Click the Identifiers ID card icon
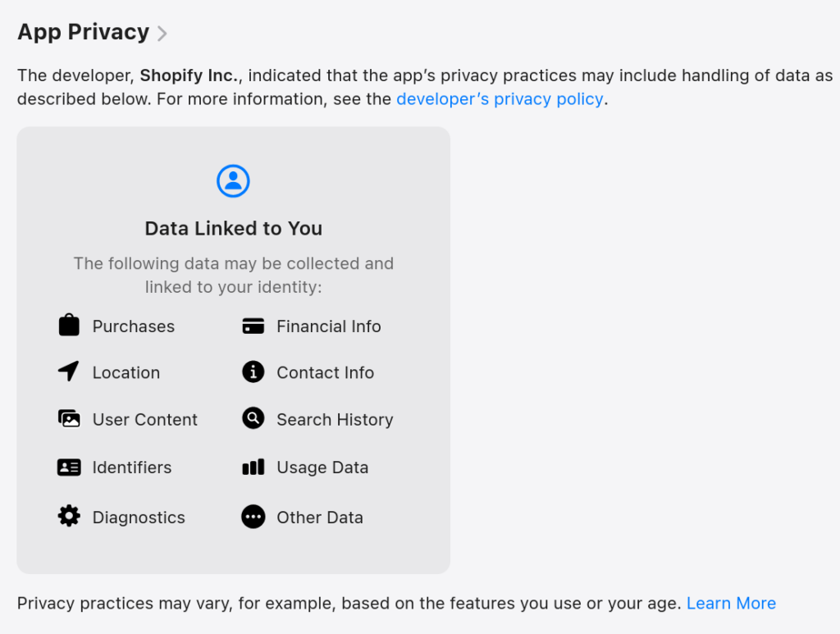Viewport: 840px width, 634px height. tap(69, 468)
